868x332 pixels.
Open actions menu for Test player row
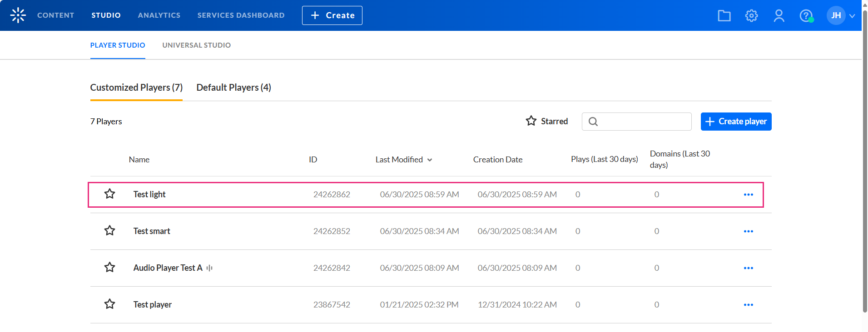click(x=748, y=305)
